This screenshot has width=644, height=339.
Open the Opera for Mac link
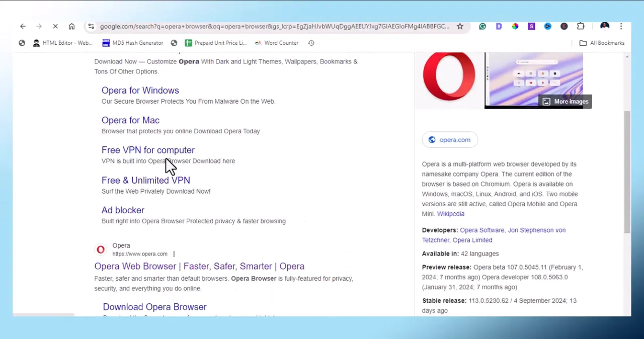coord(130,120)
